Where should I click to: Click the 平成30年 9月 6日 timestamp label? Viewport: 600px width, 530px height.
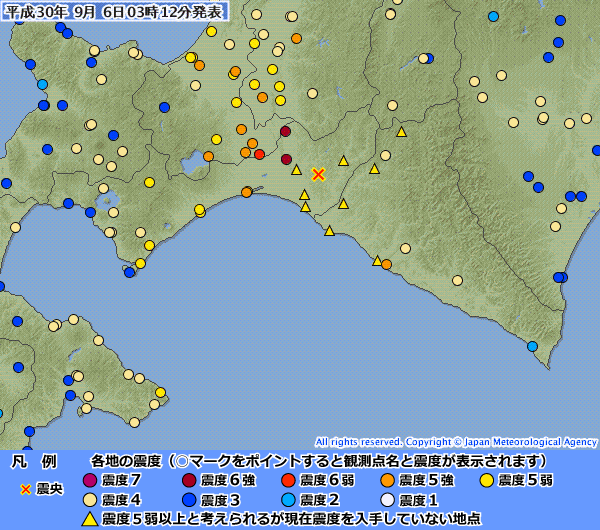114,11
